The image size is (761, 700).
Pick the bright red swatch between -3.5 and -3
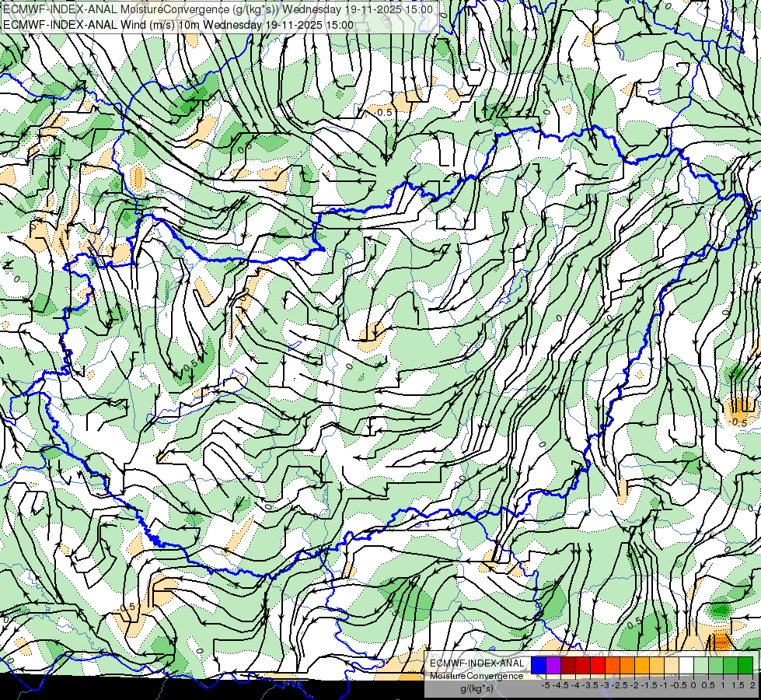(x=598, y=666)
